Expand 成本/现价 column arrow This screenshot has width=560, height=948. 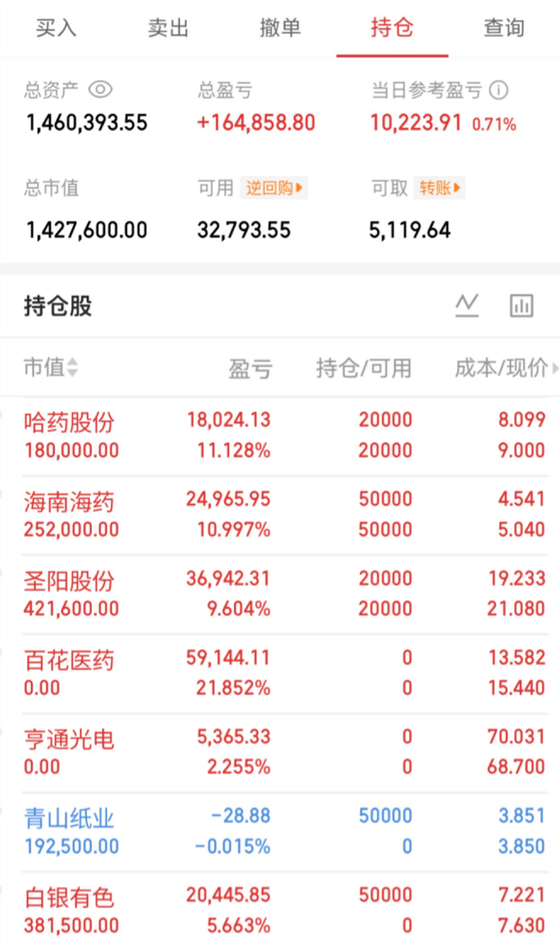pyautogui.click(x=555, y=369)
